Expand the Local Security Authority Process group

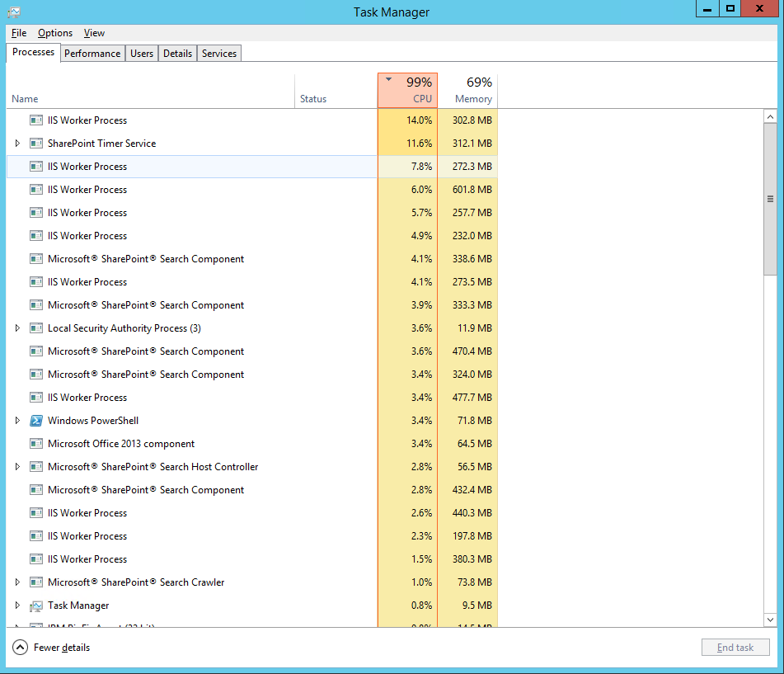point(17,328)
